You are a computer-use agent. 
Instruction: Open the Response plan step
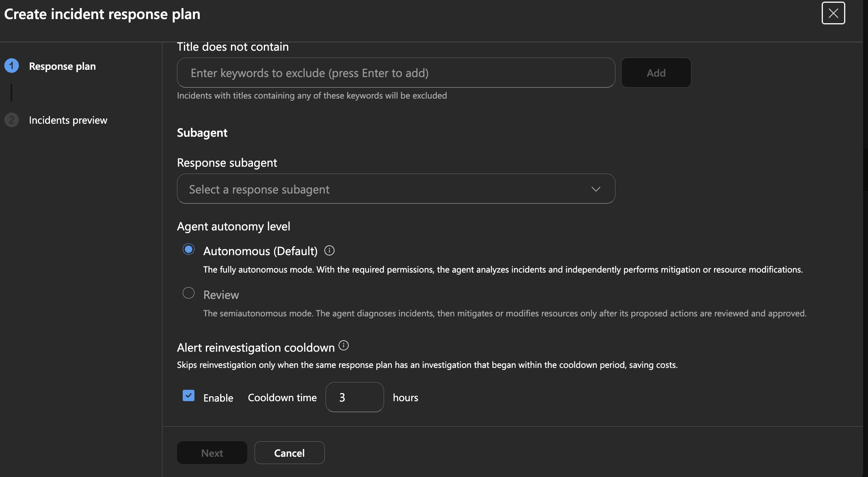(62, 66)
